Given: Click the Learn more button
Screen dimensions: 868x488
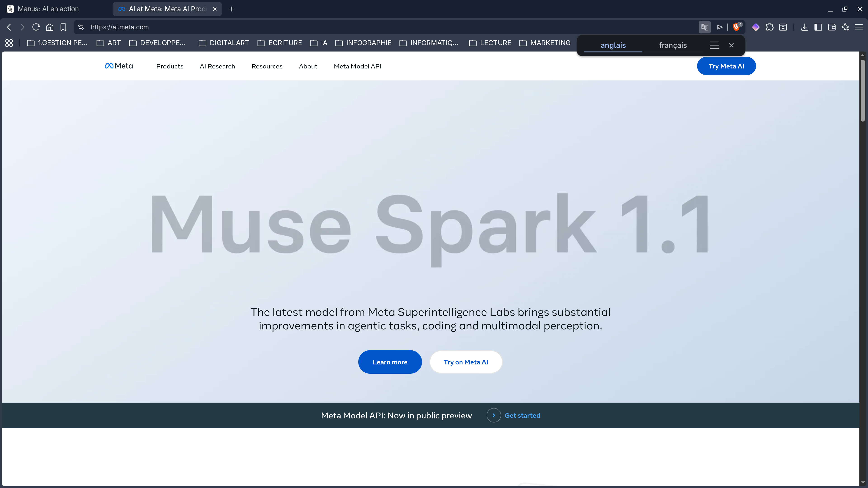Looking at the screenshot, I should (390, 362).
